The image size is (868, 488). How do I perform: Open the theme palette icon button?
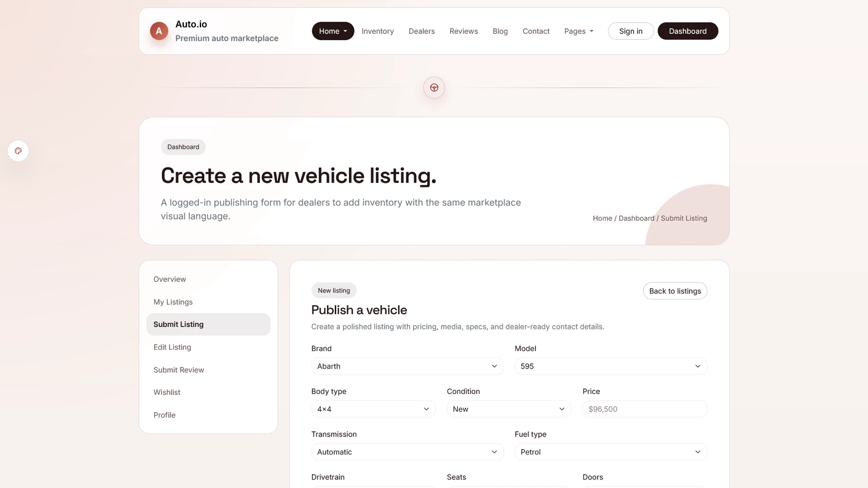(x=18, y=151)
